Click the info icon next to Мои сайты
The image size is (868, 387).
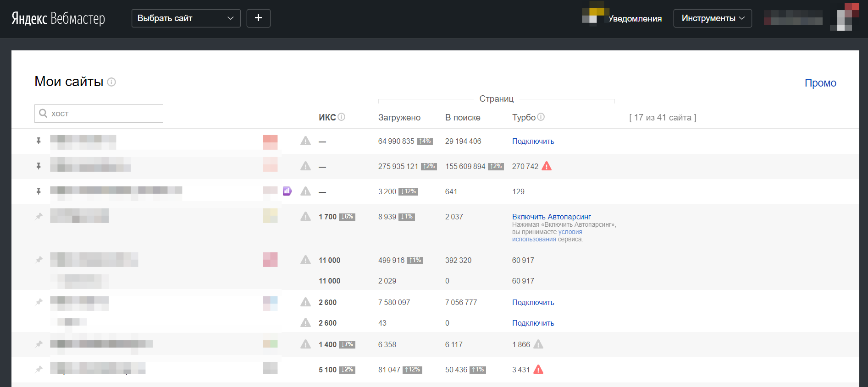coord(111,82)
